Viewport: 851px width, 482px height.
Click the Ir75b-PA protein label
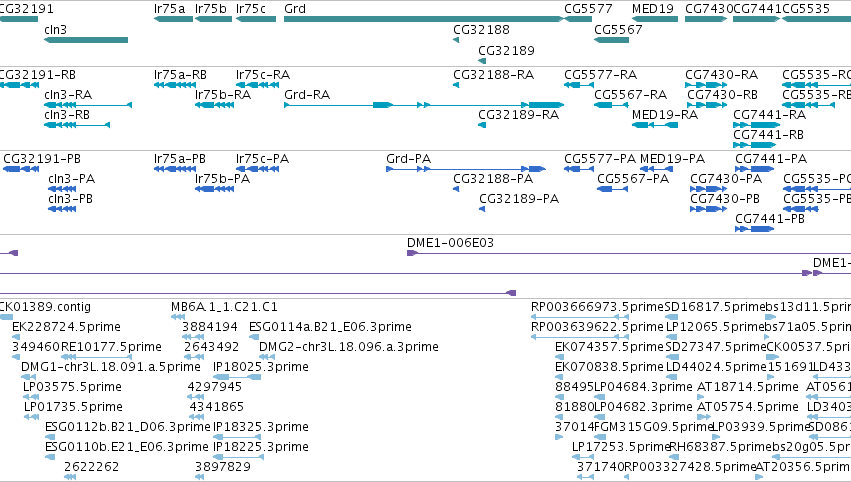223,179
